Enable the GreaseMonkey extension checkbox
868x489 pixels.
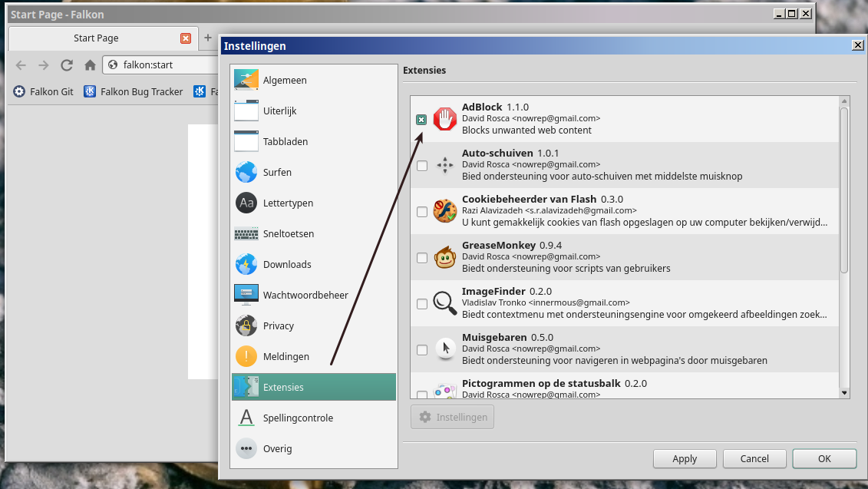(x=422, y=257)
